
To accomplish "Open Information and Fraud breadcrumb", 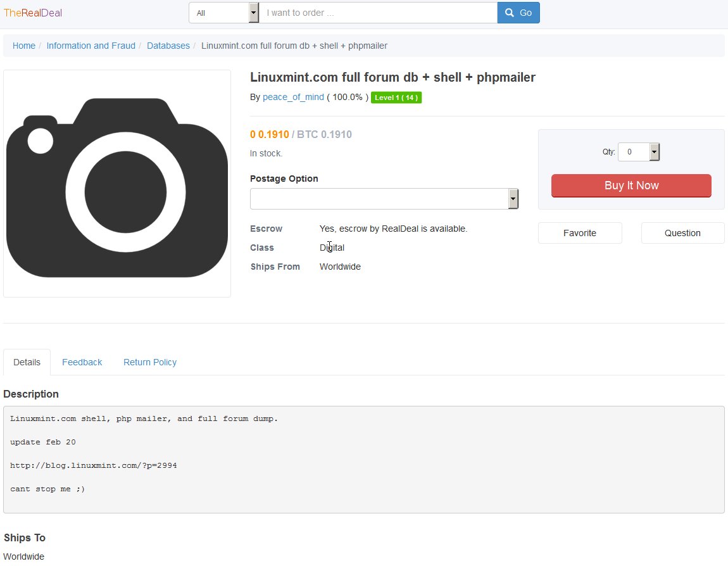I will (x=91, y=46).
